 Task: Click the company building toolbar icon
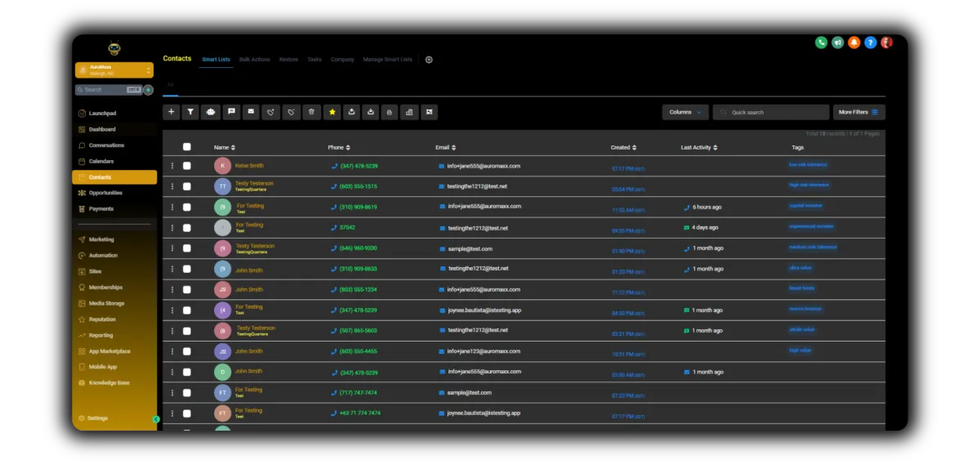[410, 112]
